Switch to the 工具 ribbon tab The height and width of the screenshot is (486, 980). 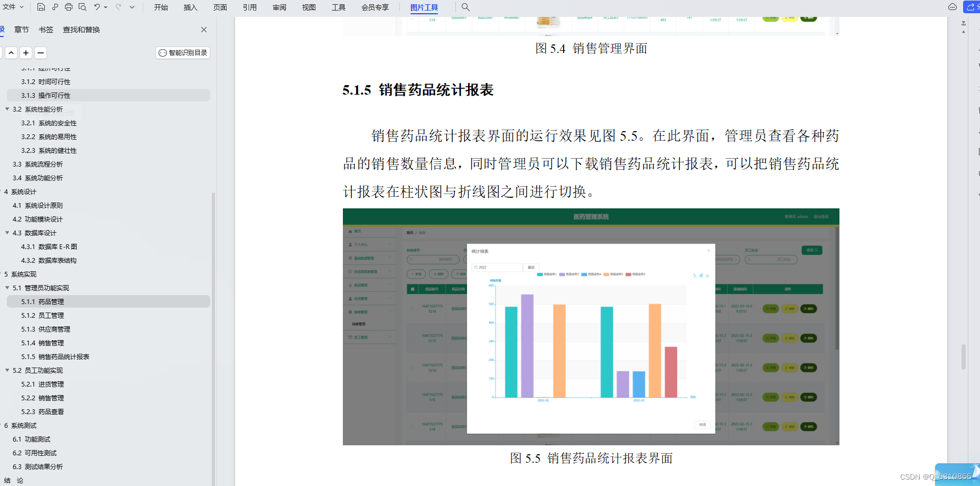pyautogui.click(x=339, y=7)
